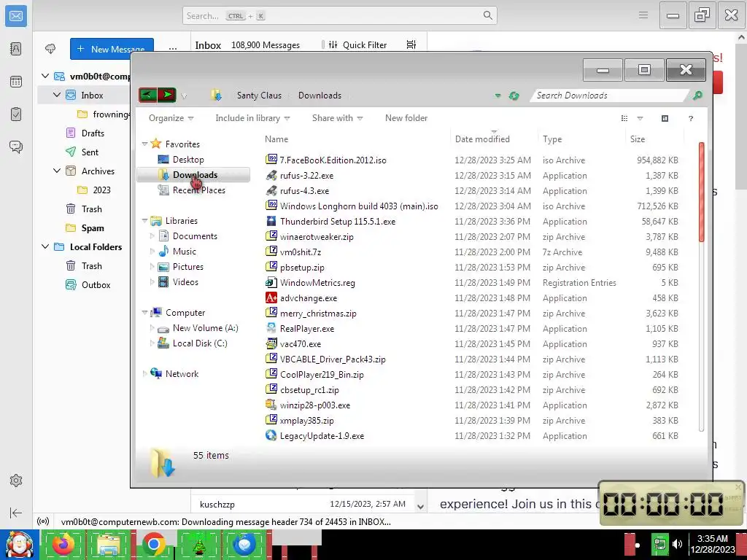Image resolution: width=747 pixels, height=560 pixels.
Task: Open Thunderbird Mail space icon
Action: 16,16
